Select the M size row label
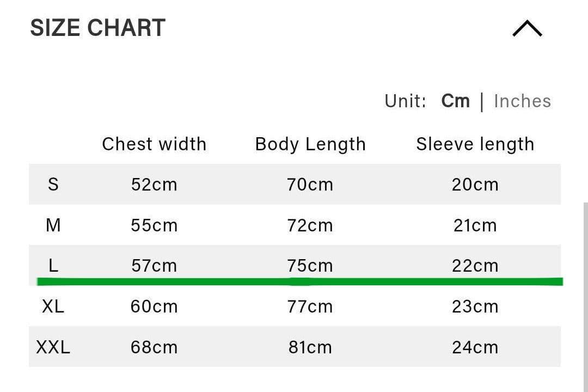Viewport: 588px width, 392px height. pos(53,225)
